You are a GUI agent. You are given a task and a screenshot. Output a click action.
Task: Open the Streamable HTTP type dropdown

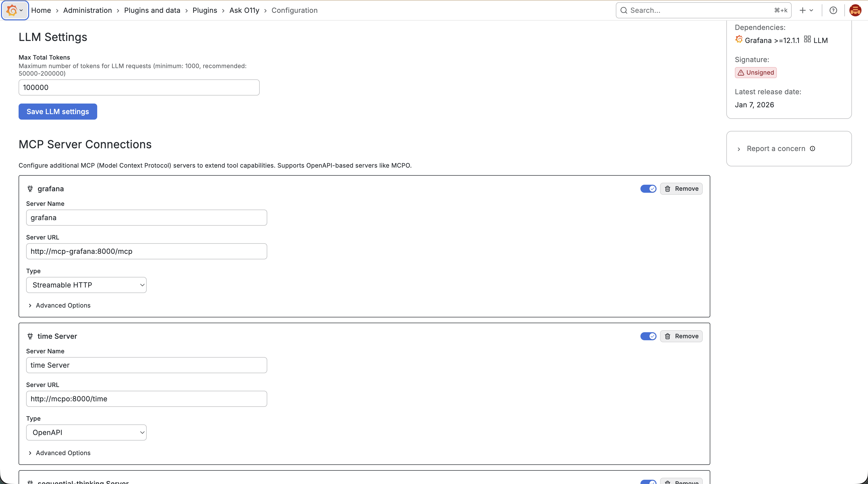click(86, 285)
